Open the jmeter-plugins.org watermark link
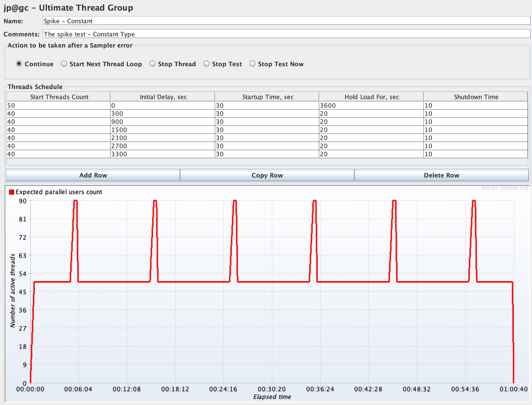 click(504, 188)
